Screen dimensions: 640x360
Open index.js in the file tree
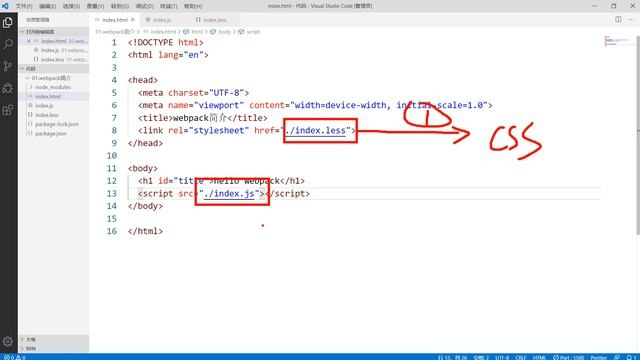click(53, 106)
